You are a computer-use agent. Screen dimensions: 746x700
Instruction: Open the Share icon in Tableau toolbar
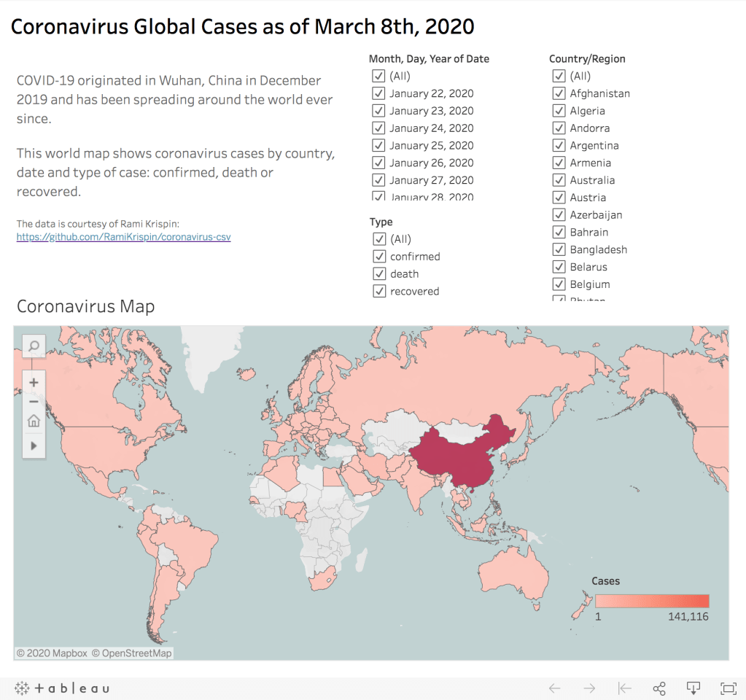pos(659,688)
